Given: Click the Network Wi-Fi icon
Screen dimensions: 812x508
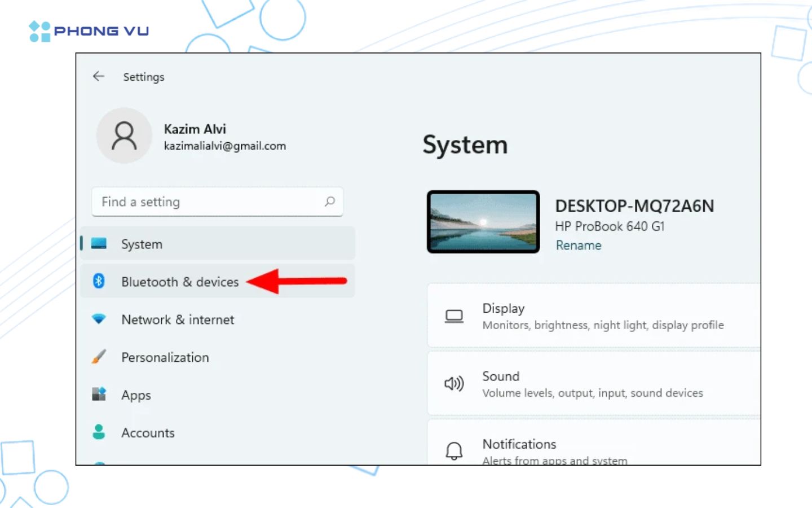Looking at the screenshot, I should click(x=99, y=319).
